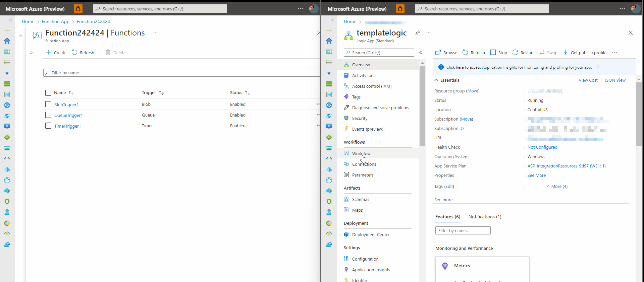Open ellipsis menu next to Function242424 title
This screenshot has width=644, height=282.
(x=156, y=33)
